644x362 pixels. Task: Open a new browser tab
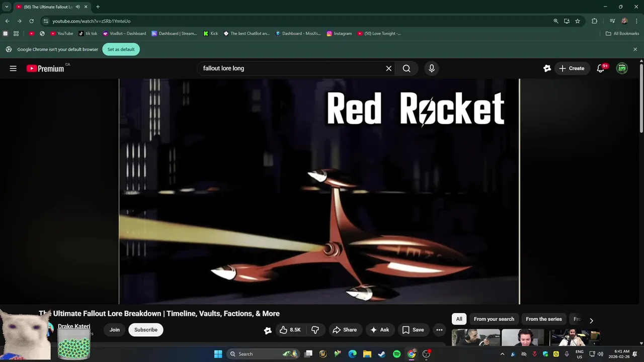coord(98,7)
